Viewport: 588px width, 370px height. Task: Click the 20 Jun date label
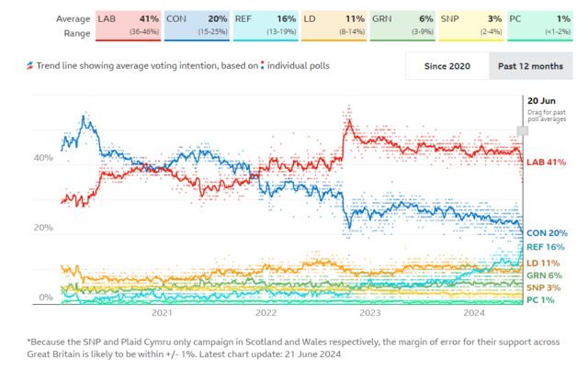540,100
